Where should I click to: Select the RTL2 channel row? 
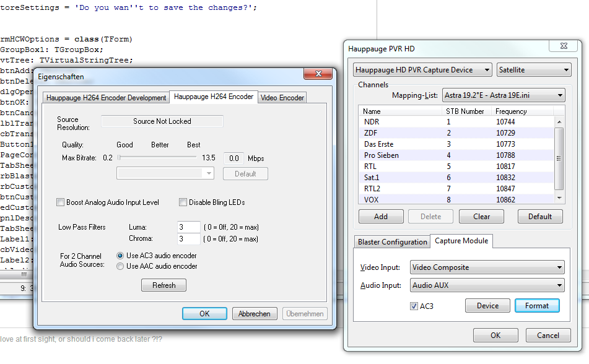(x=456, y=189)
